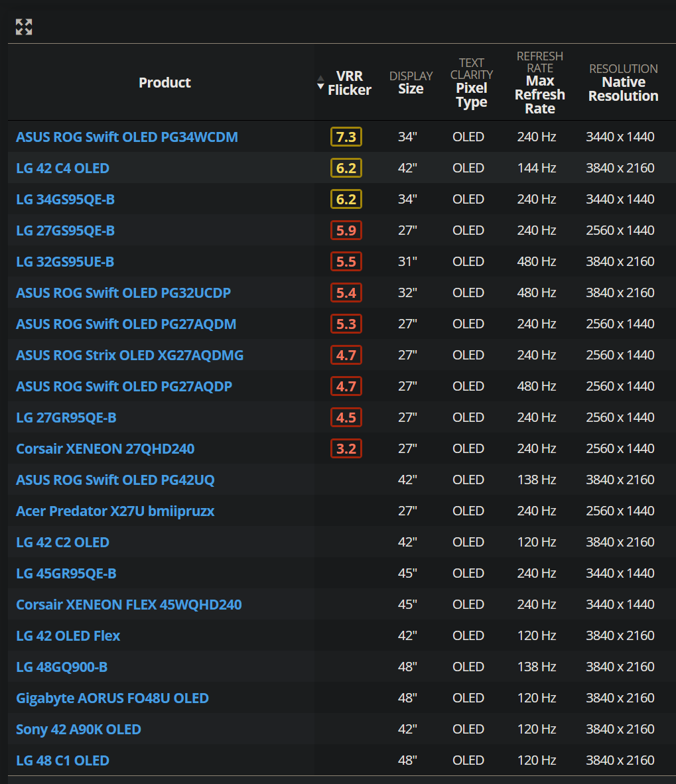Open LG 42 C4 OLED link
The image size is (676, 784).
click(x=62, y=168)
